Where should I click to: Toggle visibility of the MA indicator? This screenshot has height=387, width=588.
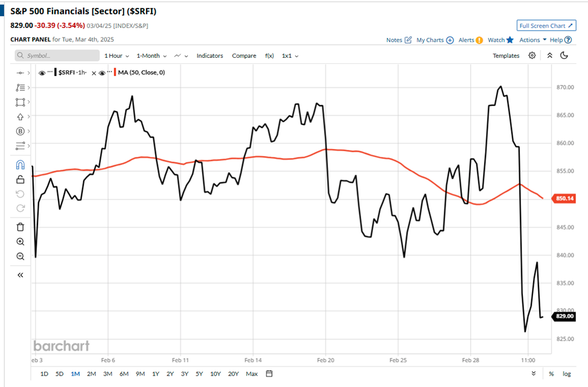[x=103, y=72]
